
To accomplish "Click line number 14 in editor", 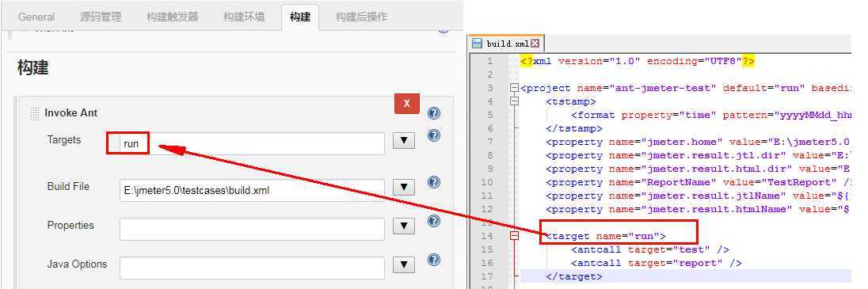I will click(487, 236).
